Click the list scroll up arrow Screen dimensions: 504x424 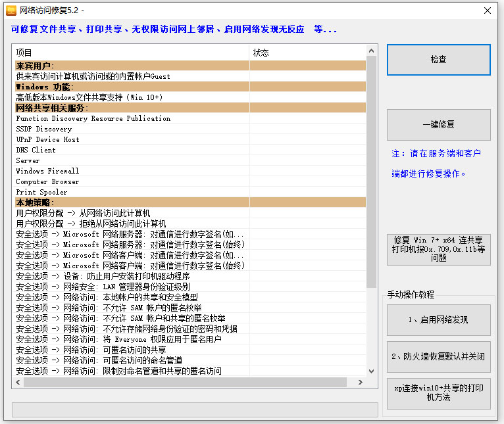(x=371, y=51)
